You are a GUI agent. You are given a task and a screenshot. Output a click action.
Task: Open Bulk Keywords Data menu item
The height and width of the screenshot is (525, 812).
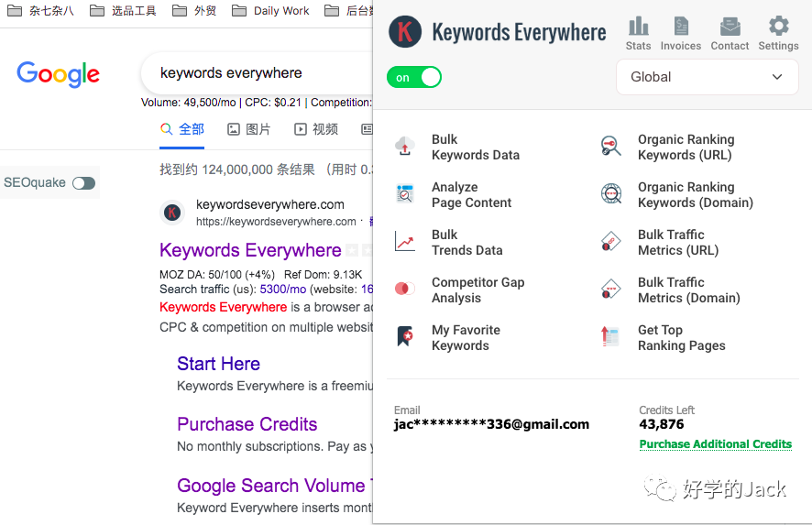476,147
